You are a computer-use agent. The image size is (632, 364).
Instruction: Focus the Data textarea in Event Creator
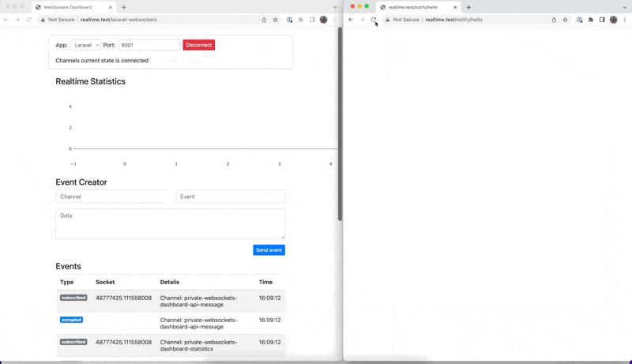(x=170, y=224)
